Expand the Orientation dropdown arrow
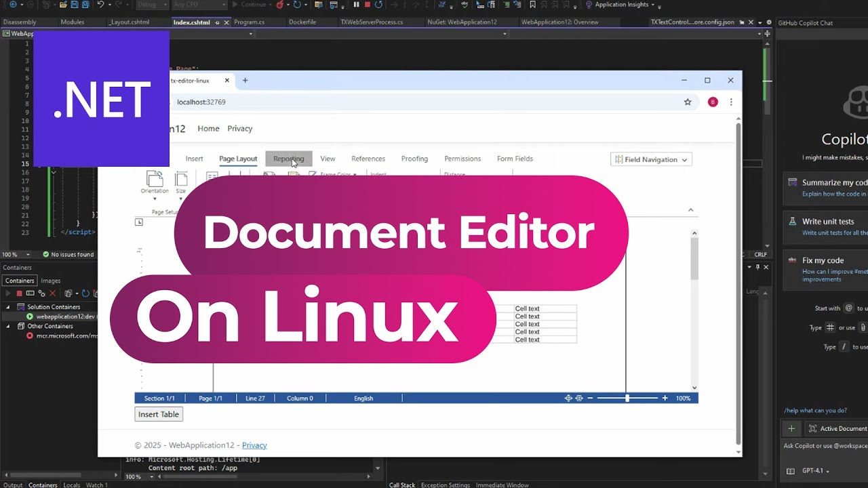The image size is (868, 488). (155, 199)
